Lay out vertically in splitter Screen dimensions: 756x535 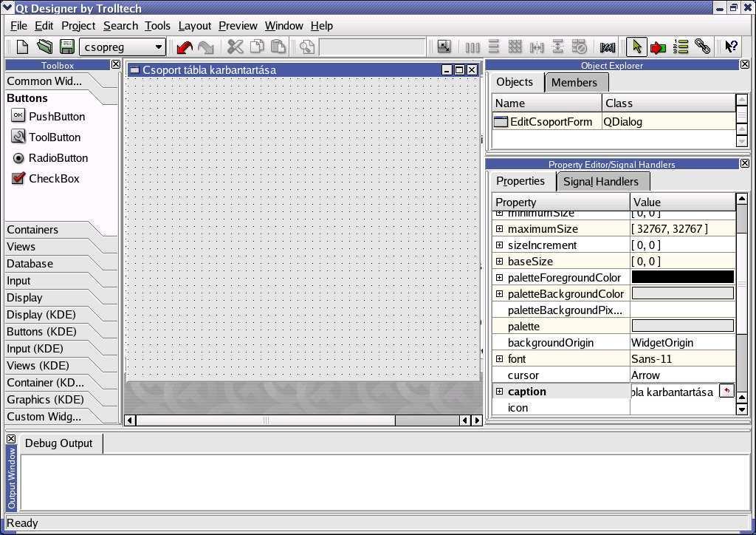tap(558, 47)
